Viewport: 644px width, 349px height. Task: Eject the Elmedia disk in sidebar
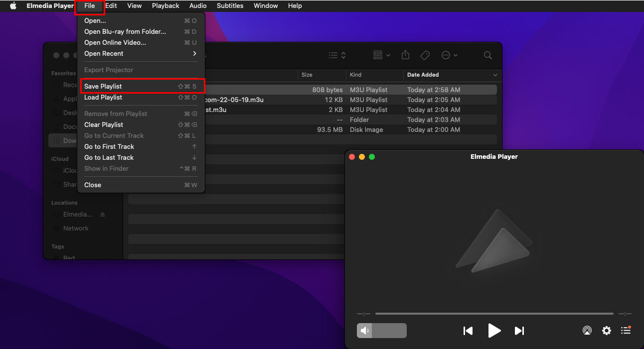click(103, 215)
